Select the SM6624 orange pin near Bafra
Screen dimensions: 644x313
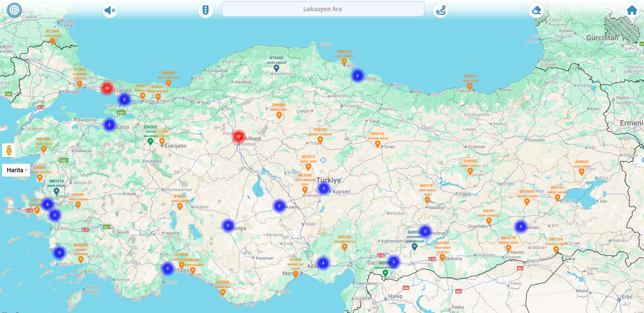click(344, 61)
